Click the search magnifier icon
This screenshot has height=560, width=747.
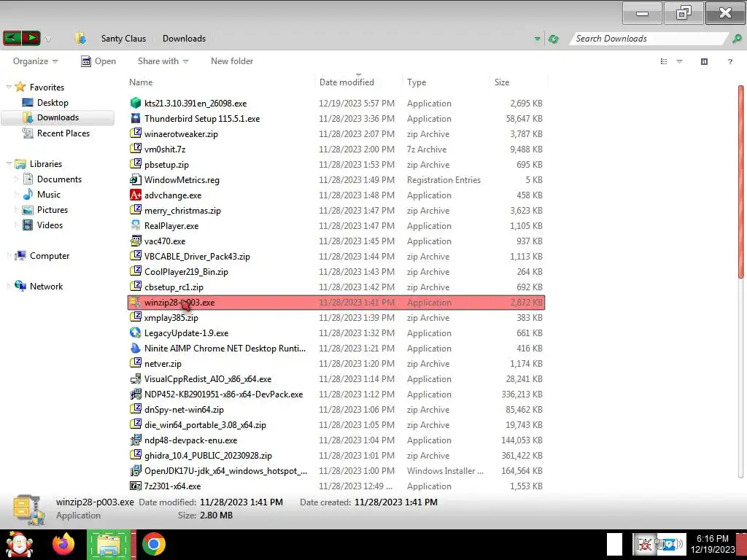tap(737, 39)
